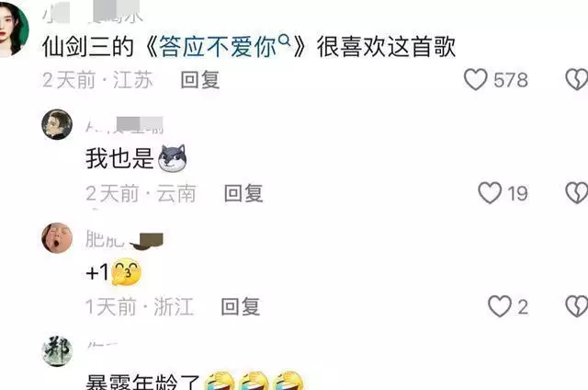This screenshot has height=390, width=588.
Task: Reply to the comment from 浙江
Action: pos(241,306)
